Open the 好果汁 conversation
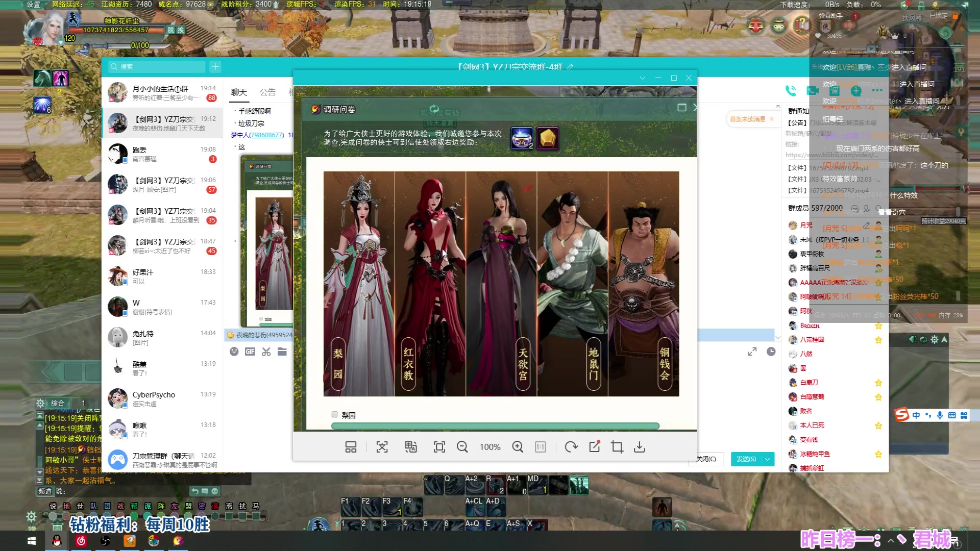Screen dimensions: 980x551 click(162, 277)
